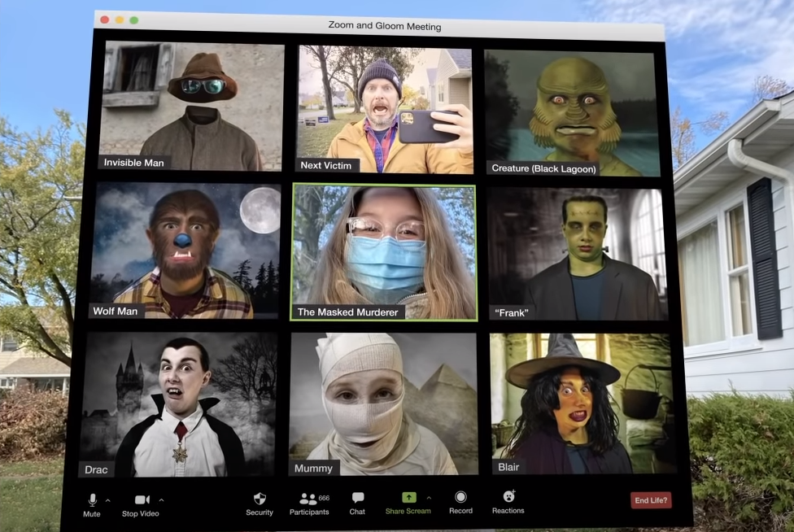Image resolution: width=794 pixels, height=532 pixels.
Task: Stop Video using the camera icon
Action: pyautogui.click(x=142, y=499)
